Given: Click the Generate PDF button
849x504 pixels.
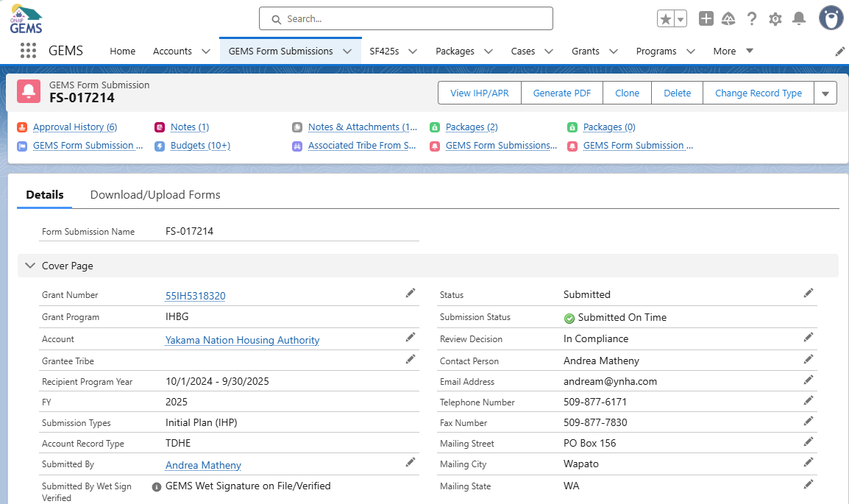Looking at the screenshot, I should (562, 93).
